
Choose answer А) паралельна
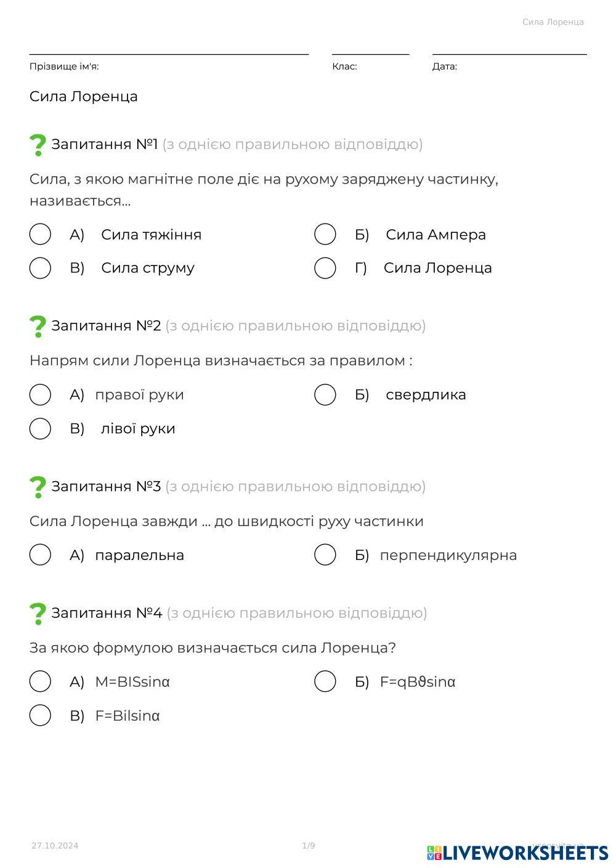(40, 555)
